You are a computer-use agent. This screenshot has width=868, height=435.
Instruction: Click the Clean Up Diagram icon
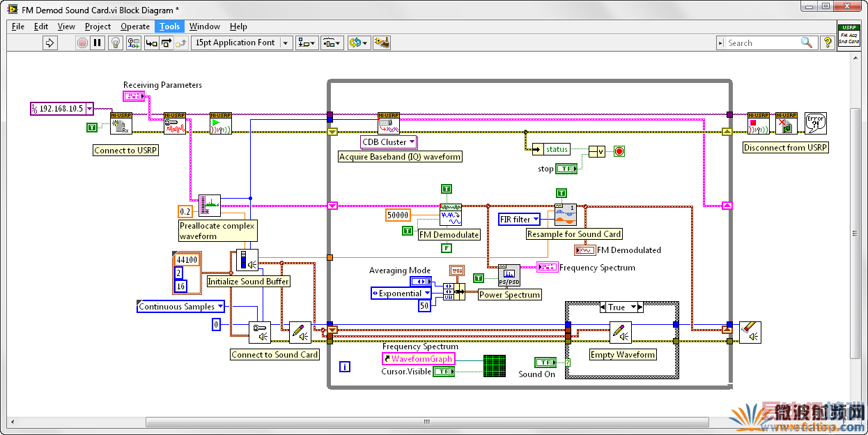coord(381,43)
